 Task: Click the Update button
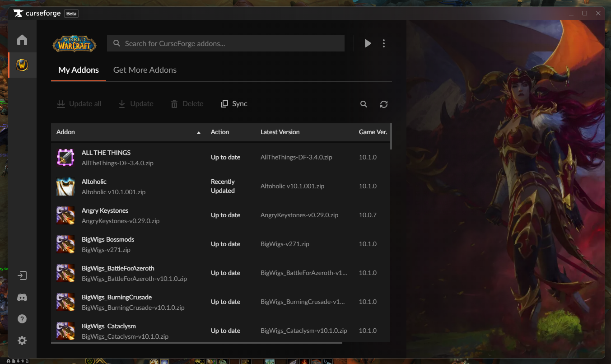136,104
